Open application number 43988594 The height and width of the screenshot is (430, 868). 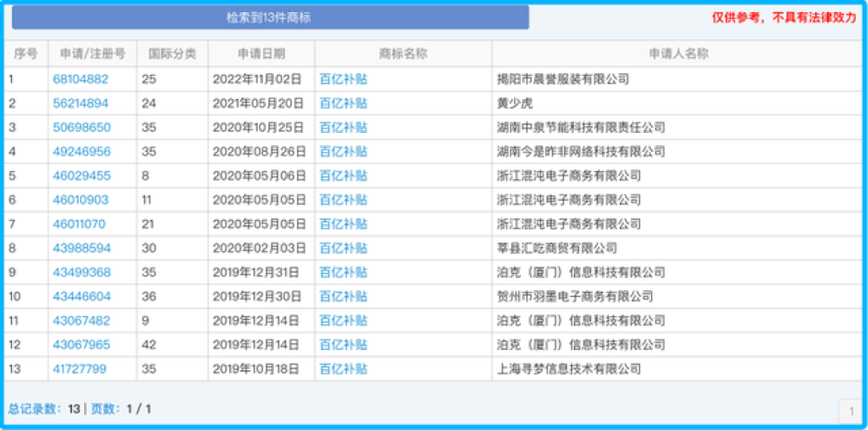[x=82, y=248]
